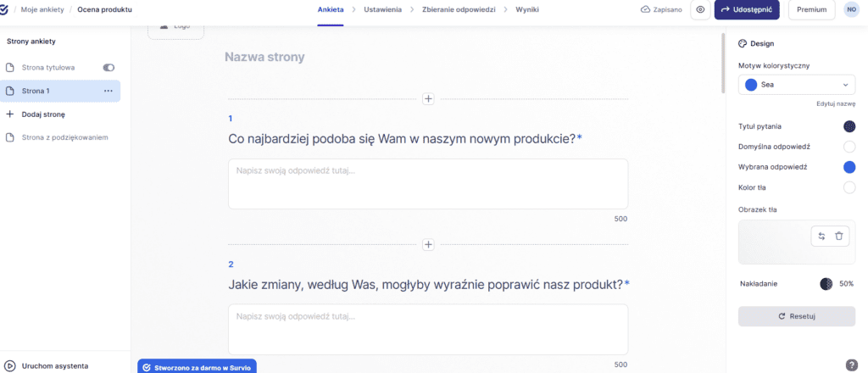868x373 pixels.
Task: Click the Edytuj nazwę link
Action: tap(835, 103)
